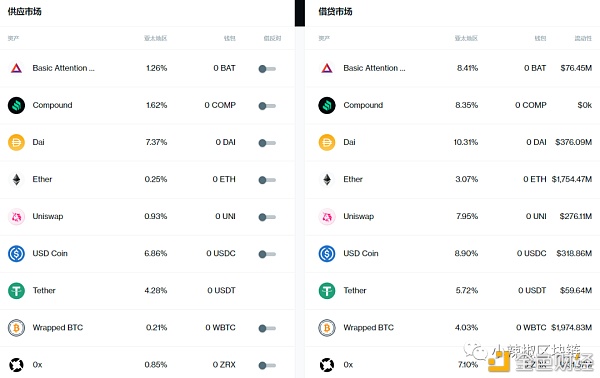
Task: Click the USD Coin icon in supply market
Action: pyautogui.click(x=16, y=254)
